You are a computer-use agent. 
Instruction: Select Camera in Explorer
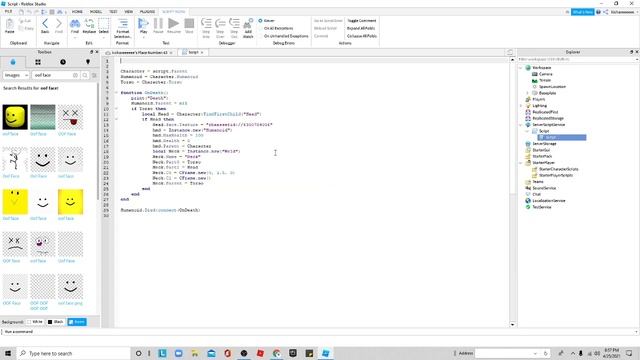545,74
